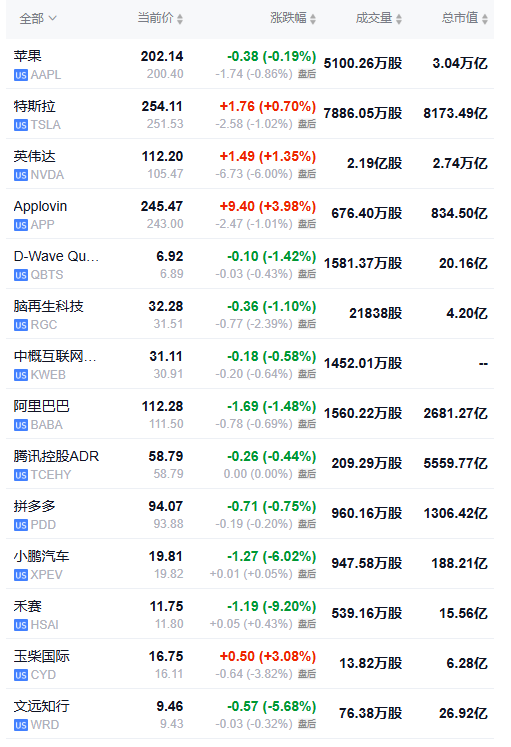Screen dimensions: 511x747
Task: Sort by 成交量 column arrows
Action: 399,19
